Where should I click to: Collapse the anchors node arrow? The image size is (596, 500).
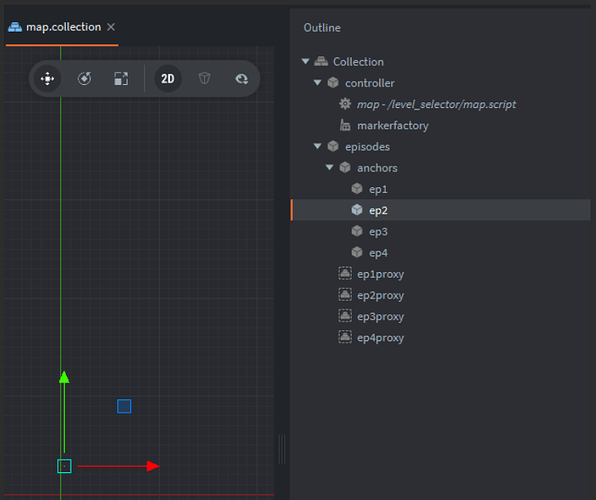click(x=330, y=167)
